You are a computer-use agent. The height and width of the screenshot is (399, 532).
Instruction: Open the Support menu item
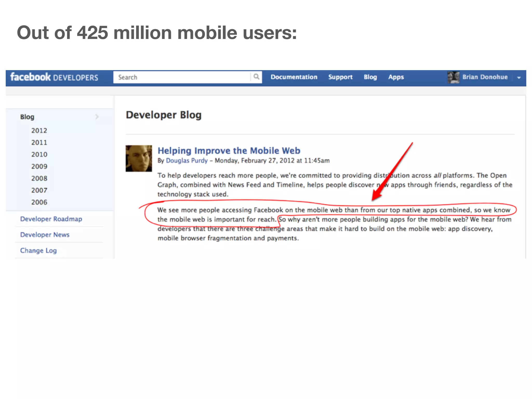click(x=340, y=77)
